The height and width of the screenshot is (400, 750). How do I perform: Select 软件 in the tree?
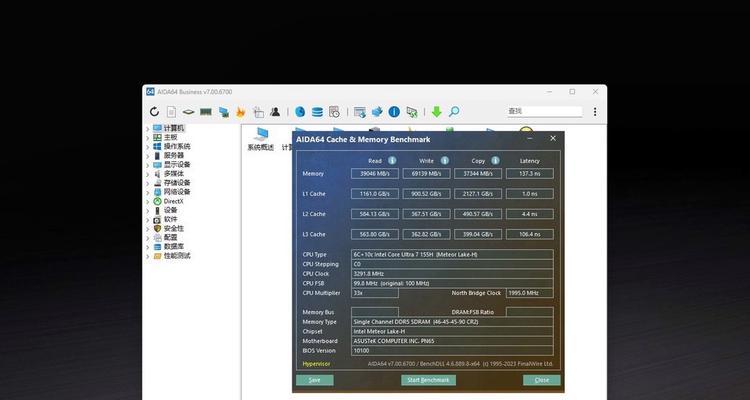click(x=170, y=219)
